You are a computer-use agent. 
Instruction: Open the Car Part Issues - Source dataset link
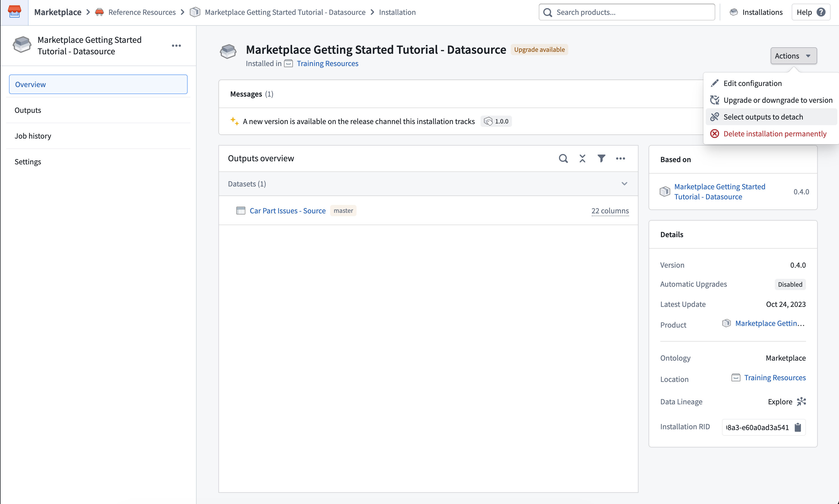coord(288,211)
